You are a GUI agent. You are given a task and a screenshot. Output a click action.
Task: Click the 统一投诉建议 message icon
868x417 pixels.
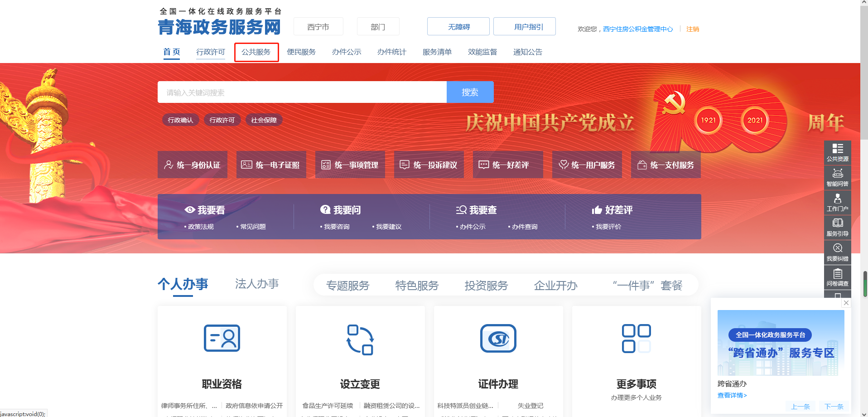[405, 165]
